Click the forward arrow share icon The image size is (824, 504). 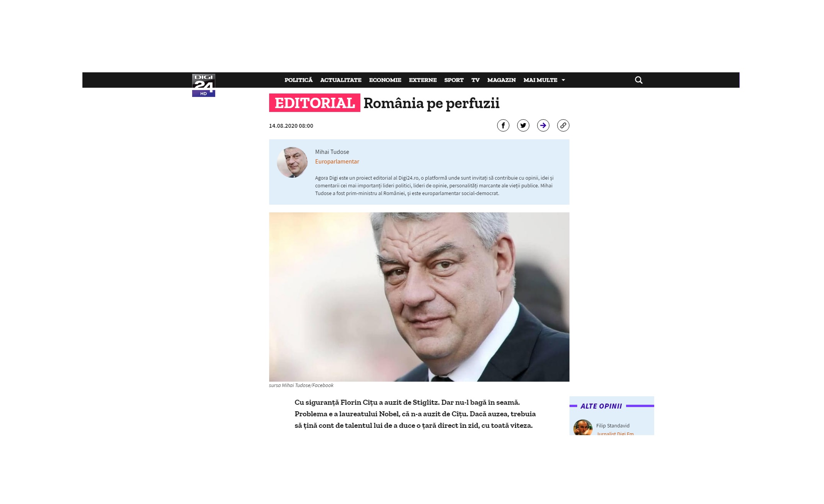pos(543,125)
